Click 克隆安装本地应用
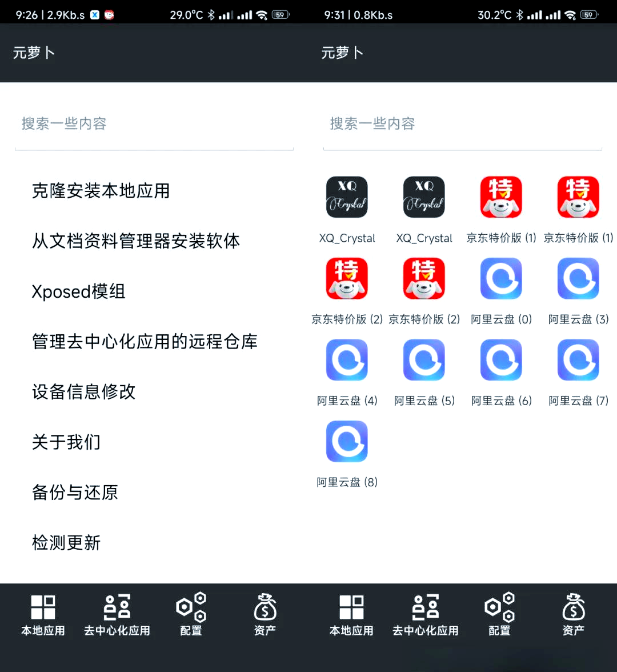617x672 pixels. [101, 191]
